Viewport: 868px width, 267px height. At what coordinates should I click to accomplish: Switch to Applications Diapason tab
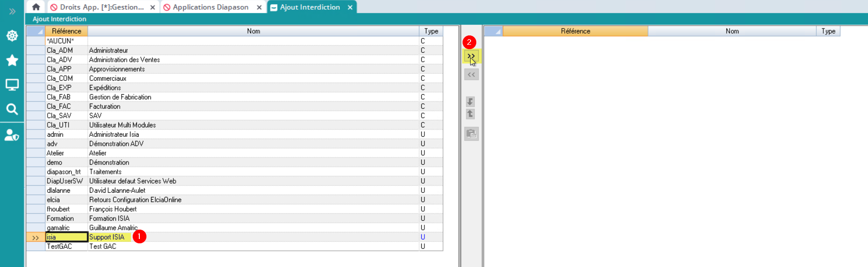tap(210, 7)
